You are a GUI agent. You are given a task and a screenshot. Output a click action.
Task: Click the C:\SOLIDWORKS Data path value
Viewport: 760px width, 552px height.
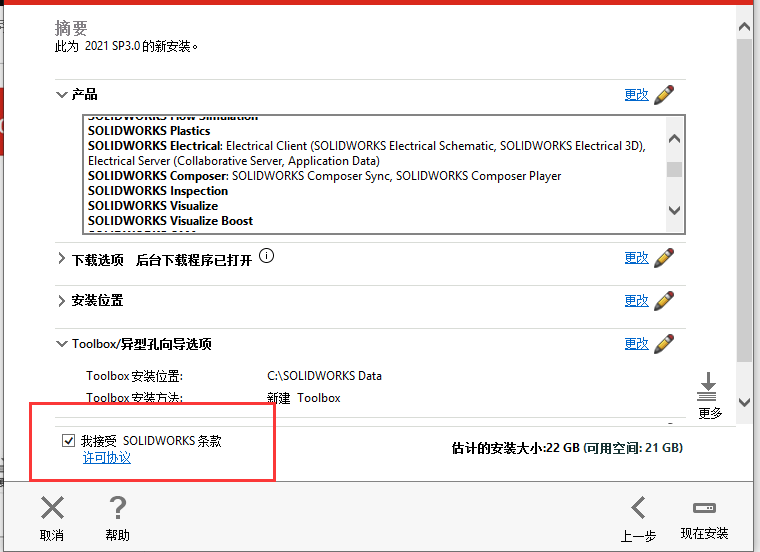pos(324,376)
